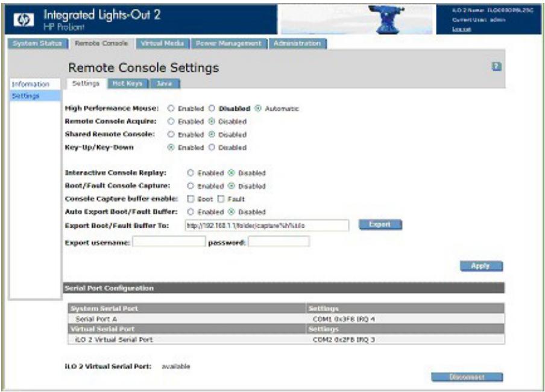Viewport: 545px width, 392px height.
Task: Enable Auto Export Boot/Fault Buffer
Action: click(191, 211)
